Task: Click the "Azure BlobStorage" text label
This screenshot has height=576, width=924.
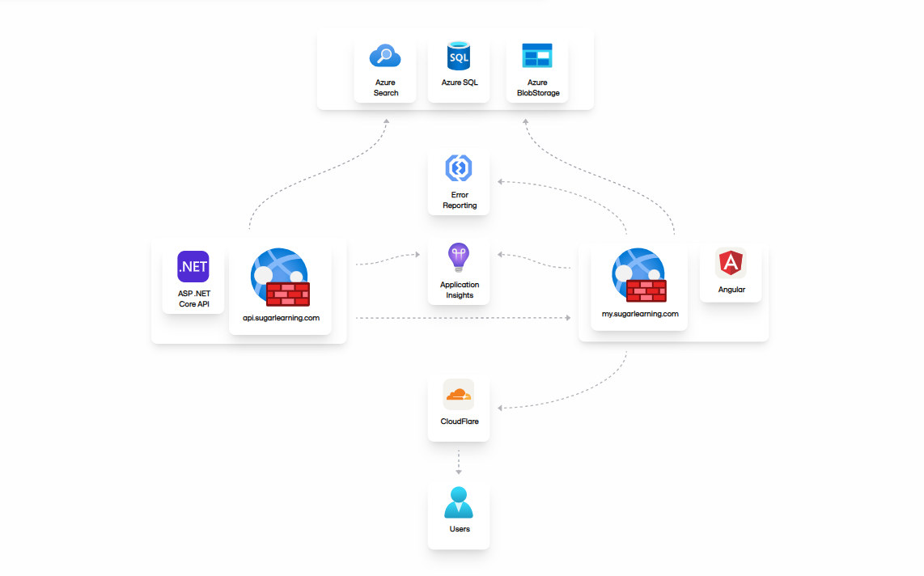Action: tap(537, 87)
